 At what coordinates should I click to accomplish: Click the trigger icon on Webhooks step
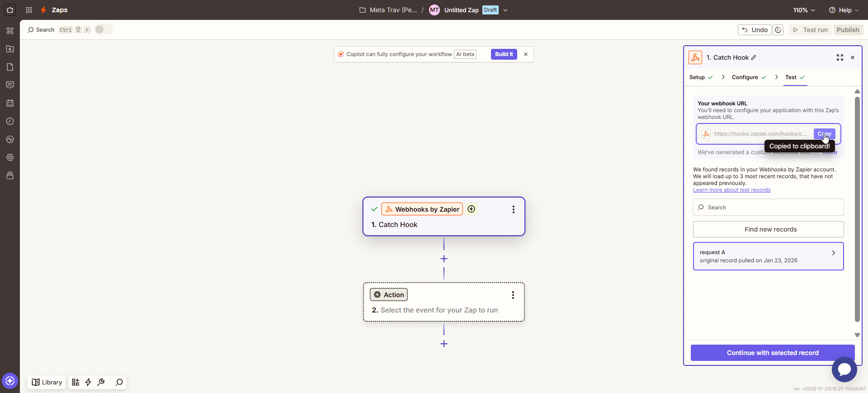pos(472,209)
